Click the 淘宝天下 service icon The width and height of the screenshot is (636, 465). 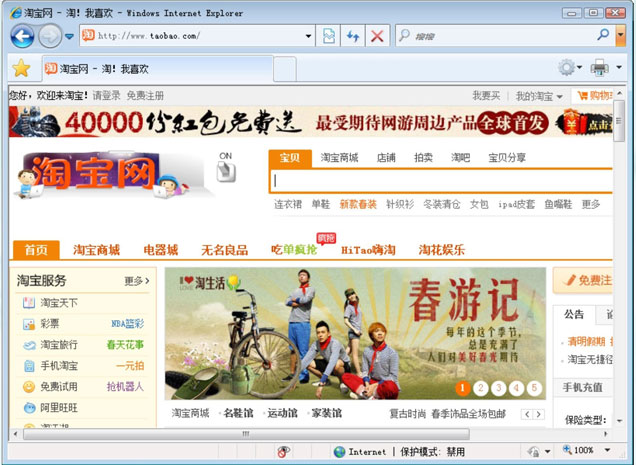[x=29, y=303]
